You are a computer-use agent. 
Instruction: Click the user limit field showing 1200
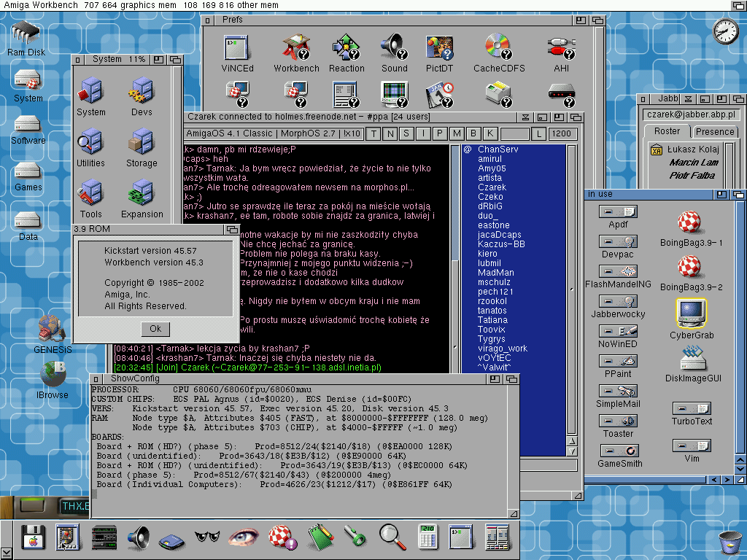(x=562, y=134)
